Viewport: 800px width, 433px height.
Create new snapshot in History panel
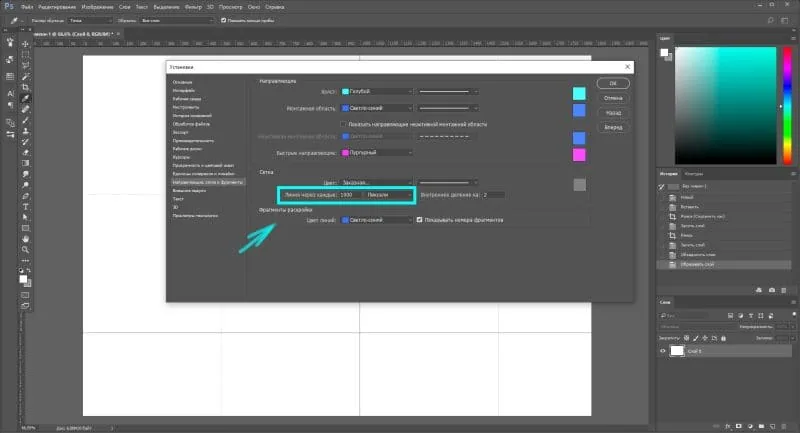pos(771,290)
